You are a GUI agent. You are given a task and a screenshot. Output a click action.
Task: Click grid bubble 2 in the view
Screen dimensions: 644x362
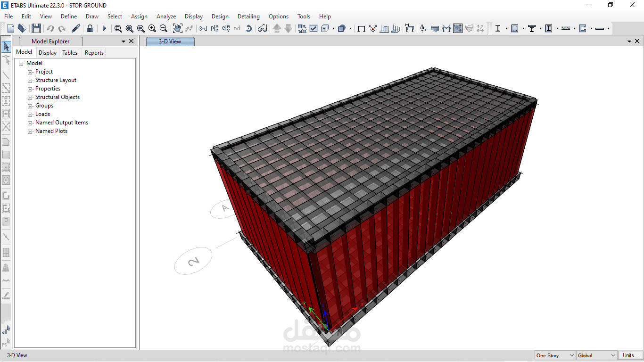(x=193, y=262)
